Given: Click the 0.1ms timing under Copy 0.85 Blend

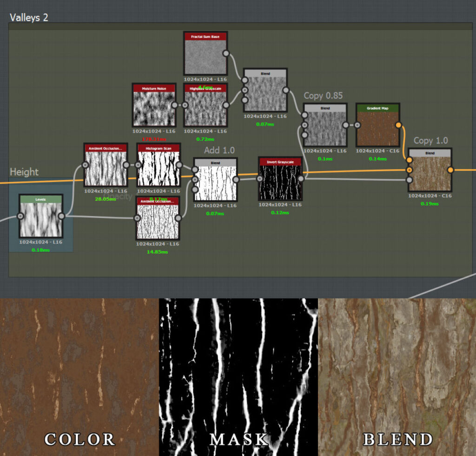Looking at the screenshot, I should [x=325, y=159].
